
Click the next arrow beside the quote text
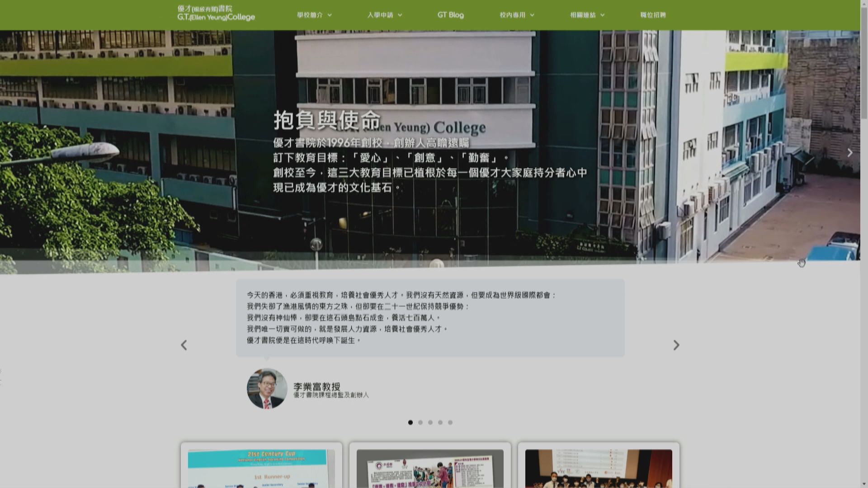676,345
